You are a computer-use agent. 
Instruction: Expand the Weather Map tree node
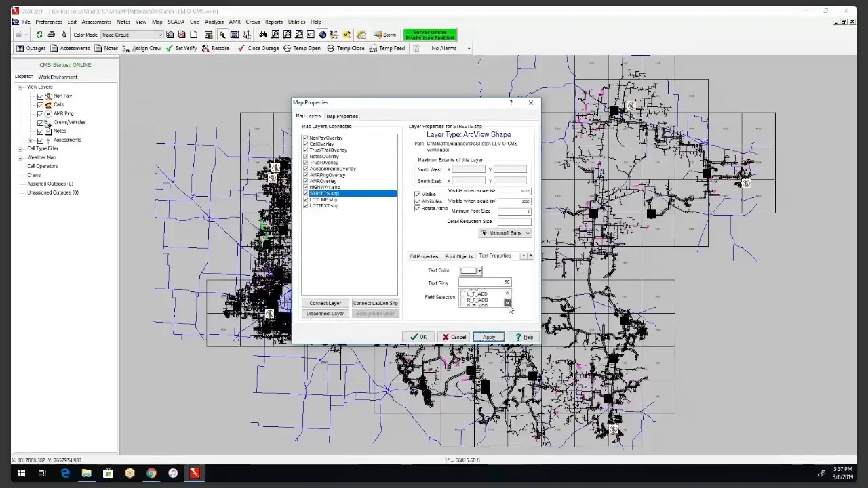coord(21,157)
